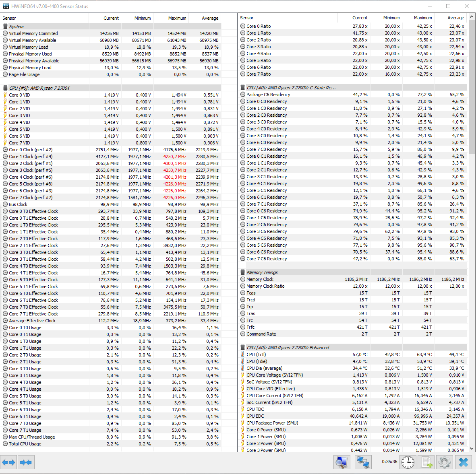Screen dimensions: 476x474
Task: Select the Page File Usage row
Action: pyautogui.click(x=110, y=74)
